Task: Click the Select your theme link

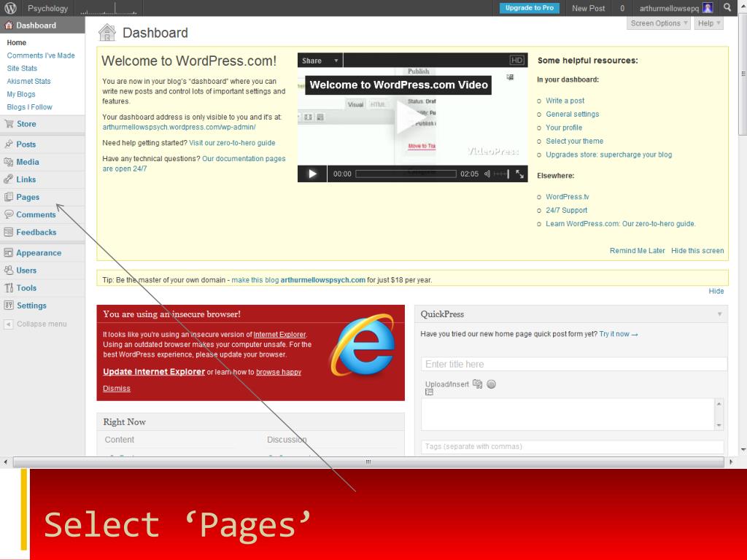Action: (x=574, y=141)
